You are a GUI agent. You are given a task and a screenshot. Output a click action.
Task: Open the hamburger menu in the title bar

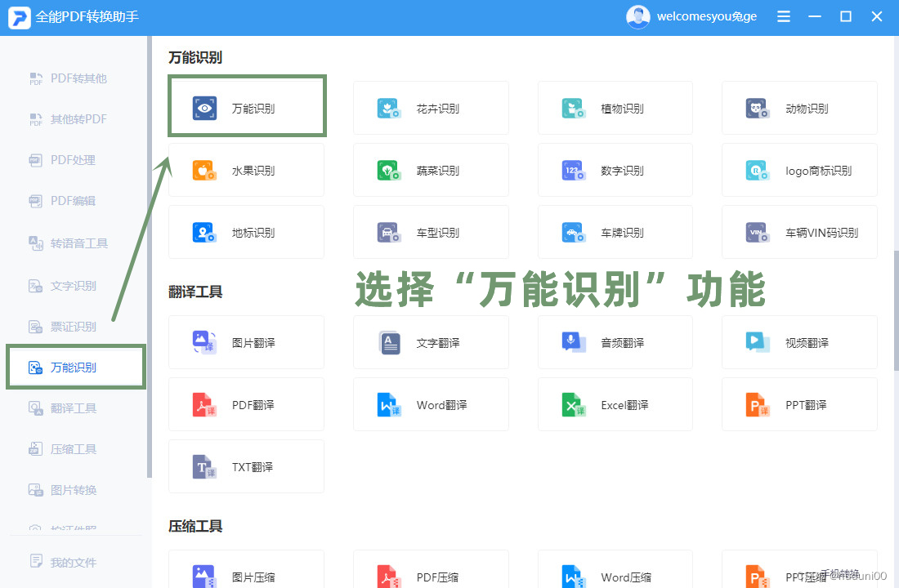783,16
